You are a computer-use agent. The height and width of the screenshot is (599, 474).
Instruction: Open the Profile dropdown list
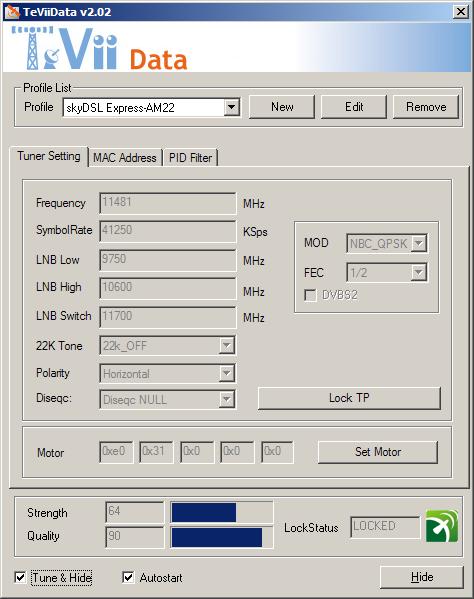[x=231, y=107]
